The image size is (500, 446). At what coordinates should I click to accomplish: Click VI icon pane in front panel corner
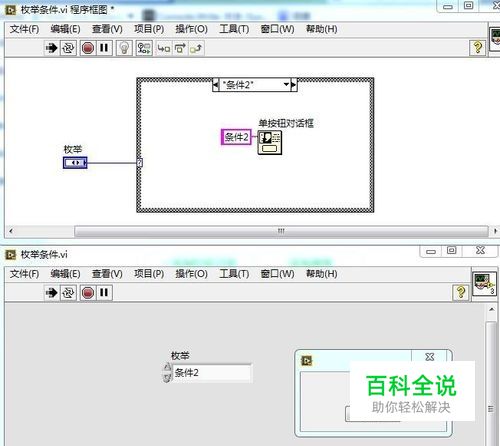(x=485, y=284)
